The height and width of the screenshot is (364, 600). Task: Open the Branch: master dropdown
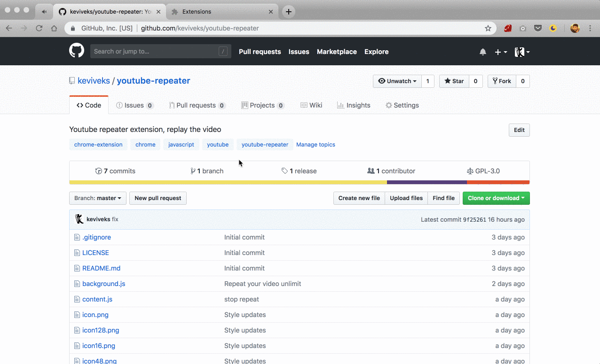pyautogui.click(x=98, y=198)
